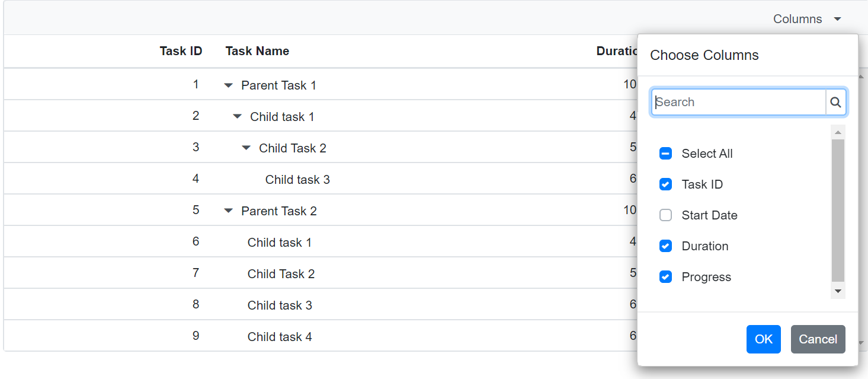Collapse Parent Task 2
Screen dimensions: 868x379
[x=229, y=211]
